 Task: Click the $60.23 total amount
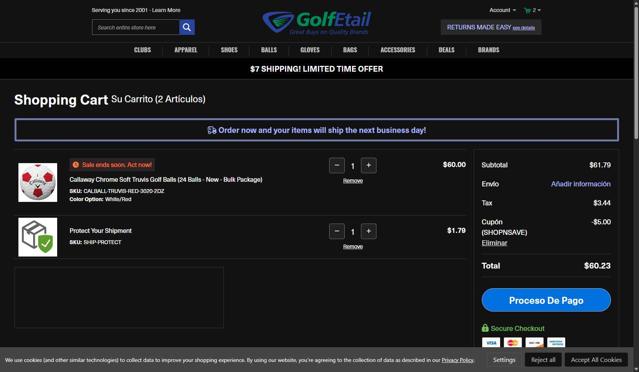tap(597, 266)
